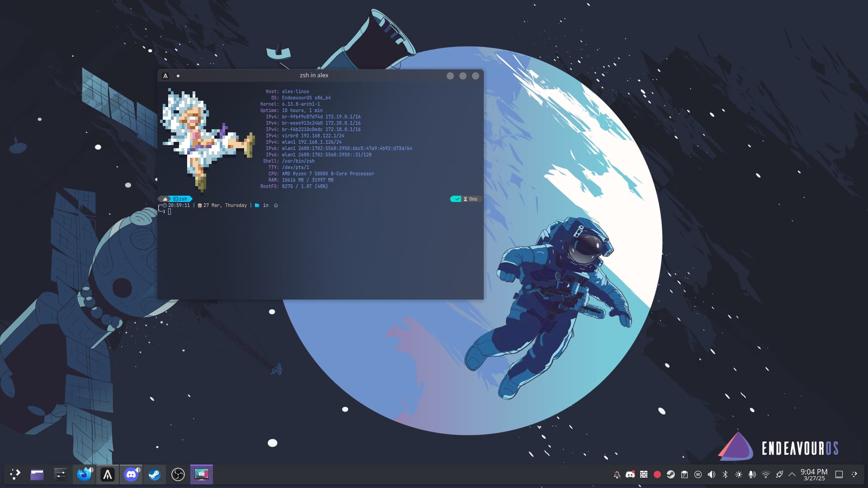Click the 'AMD Ryzen 7 5800X 8-Core Processor' text
Image resolution: width=868 pixels, height=488 pixels.
pyautogui.click(x=328, y=174)
